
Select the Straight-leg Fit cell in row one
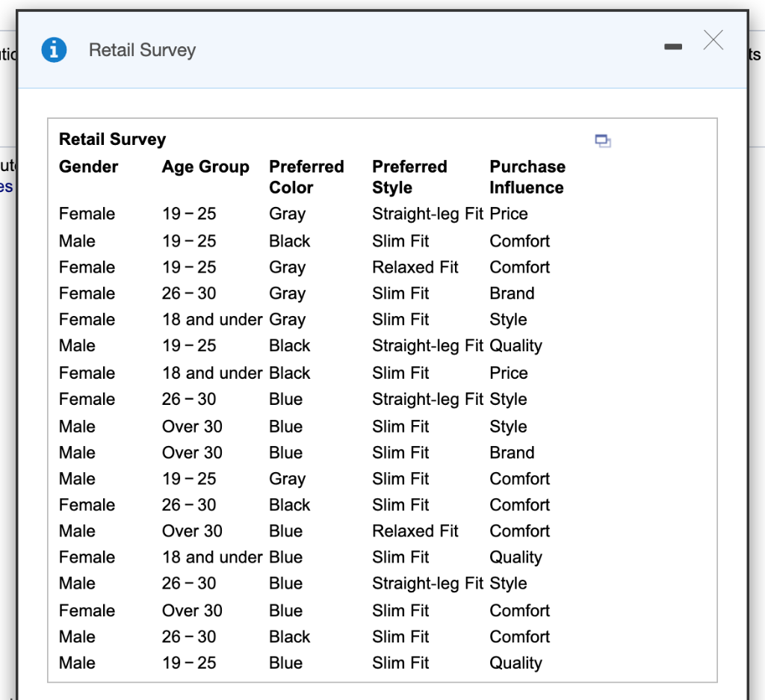[x=418, y=214]
